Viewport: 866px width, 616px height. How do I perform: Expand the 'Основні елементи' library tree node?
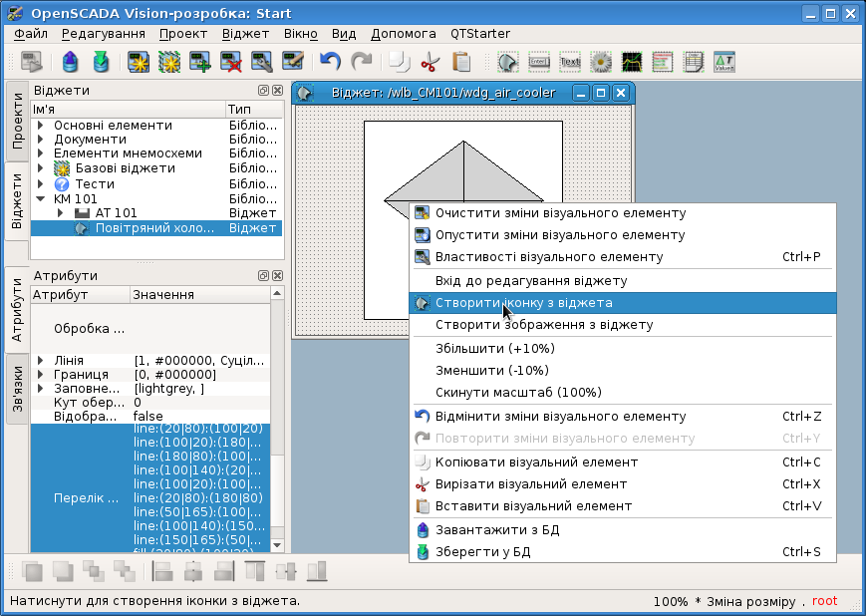coord(40,126)
